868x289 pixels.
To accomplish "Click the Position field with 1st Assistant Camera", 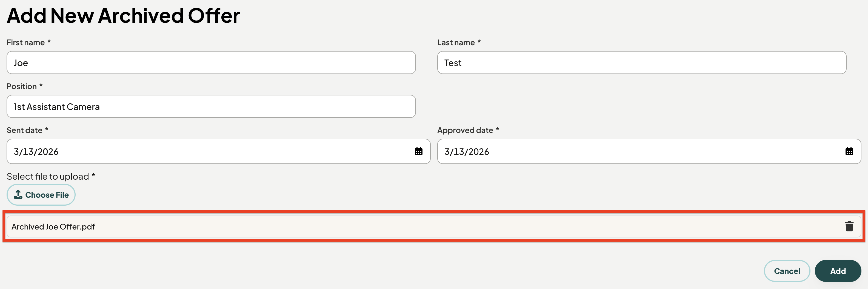I will point(211,107).
